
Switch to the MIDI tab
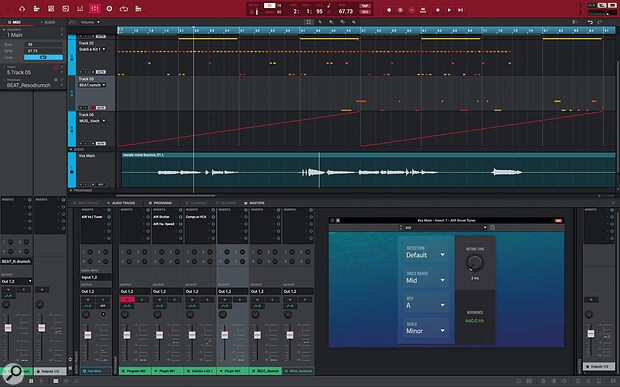pyautogui.click(x=14, y=22)
